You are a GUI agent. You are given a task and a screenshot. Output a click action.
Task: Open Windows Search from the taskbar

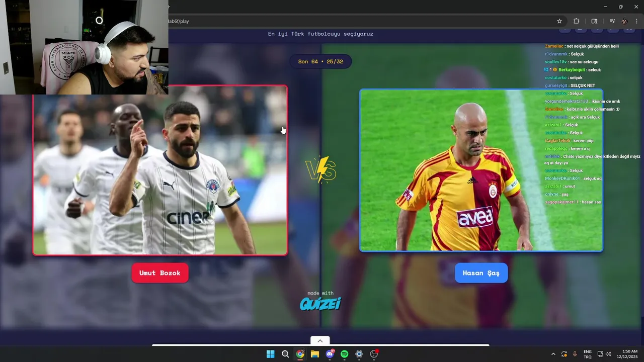coord(285,354)
